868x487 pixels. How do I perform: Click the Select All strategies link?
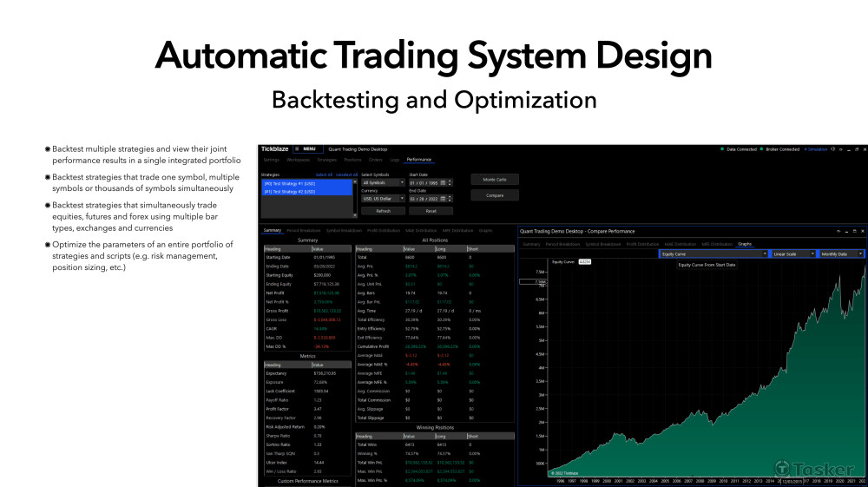[x=324, y=174]
